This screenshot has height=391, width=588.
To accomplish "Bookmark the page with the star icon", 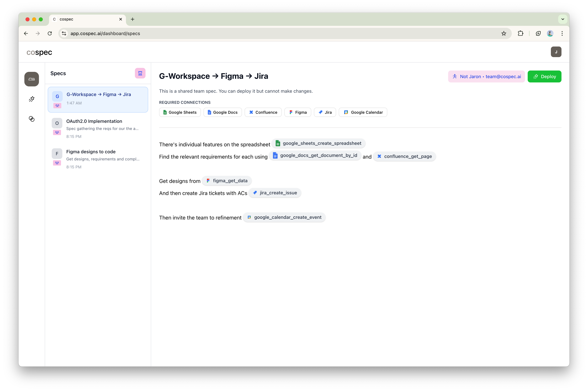I will pos(503,33).
